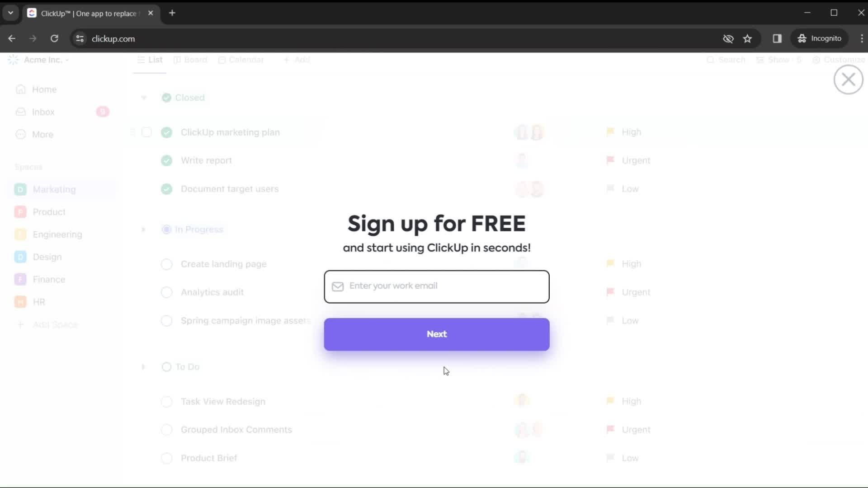
Task: Click the Next signup button
Action: coord(437,333)
